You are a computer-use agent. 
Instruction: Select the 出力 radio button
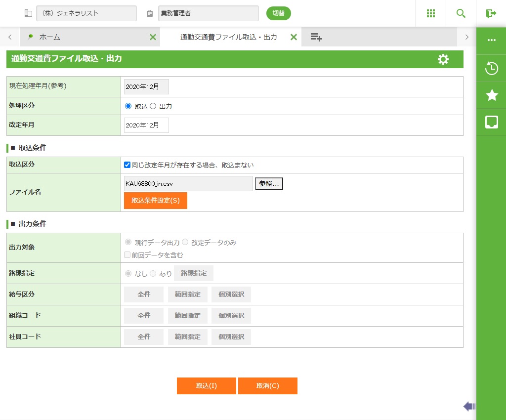[x=153, y=106]
